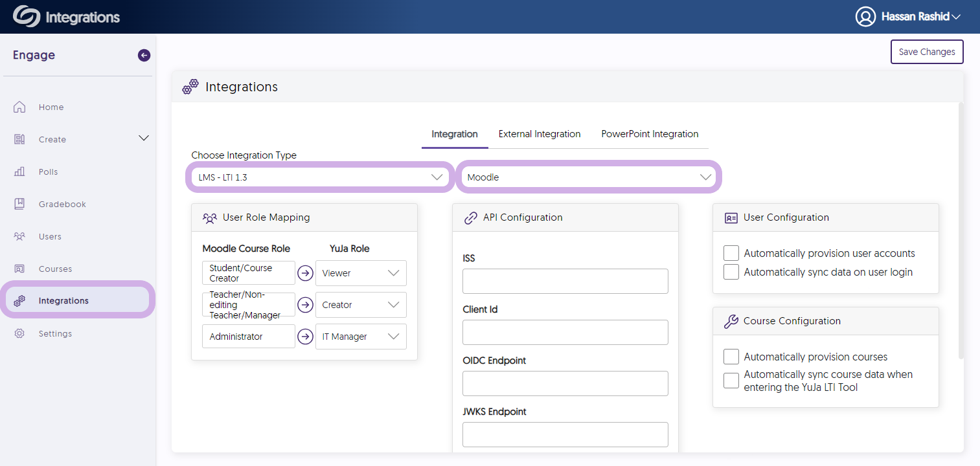The width and height of the screenshot is (980, 466).
Task: Switch to the Integration tab
Action: pyautogui.click(x=455, y=134)
